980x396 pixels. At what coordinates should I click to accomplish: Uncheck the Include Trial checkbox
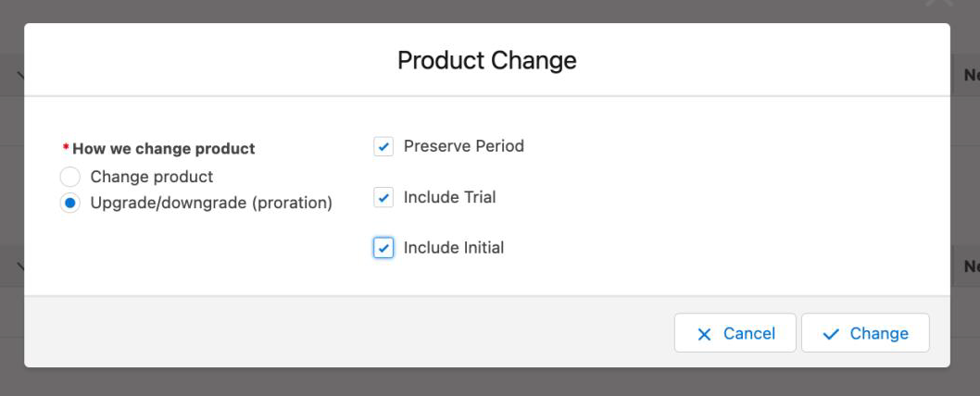pos(383,197)
